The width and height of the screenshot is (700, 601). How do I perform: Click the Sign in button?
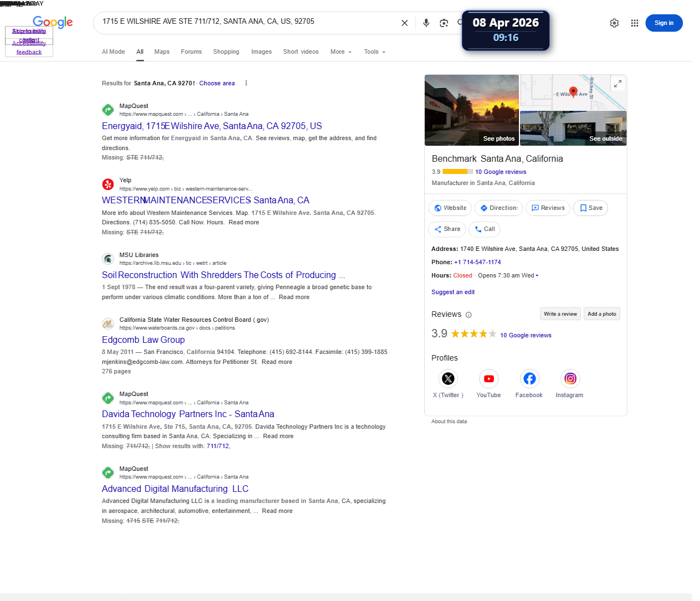(x=664, y=23)
